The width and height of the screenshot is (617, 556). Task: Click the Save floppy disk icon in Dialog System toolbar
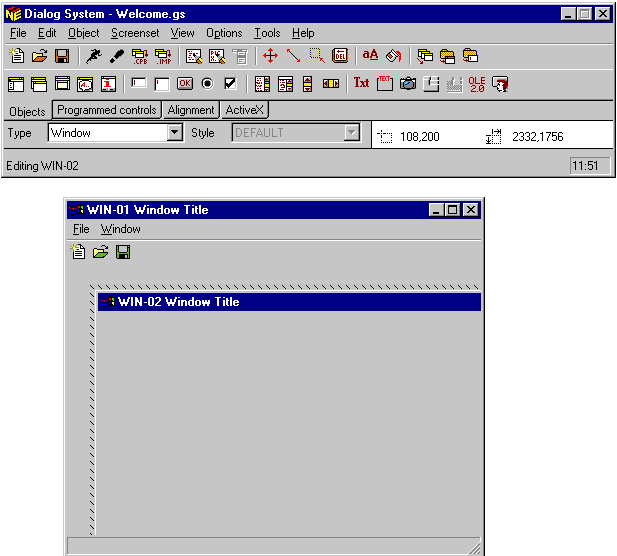[x=62, y=56]
